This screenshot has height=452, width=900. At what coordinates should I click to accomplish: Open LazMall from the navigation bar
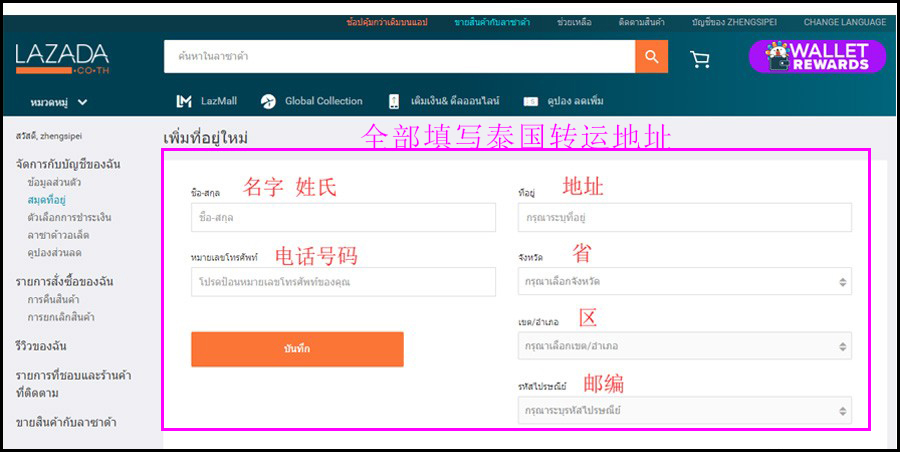click(209, 101)
